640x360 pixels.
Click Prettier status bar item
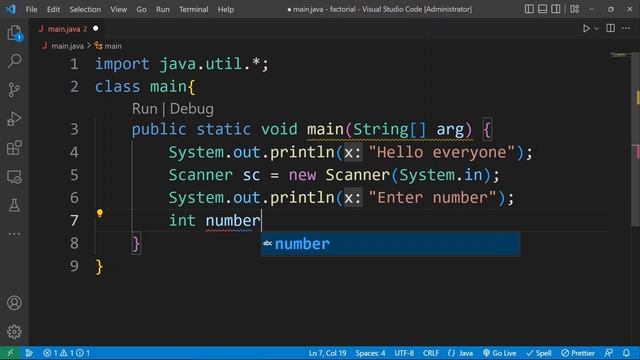point(578,353)
